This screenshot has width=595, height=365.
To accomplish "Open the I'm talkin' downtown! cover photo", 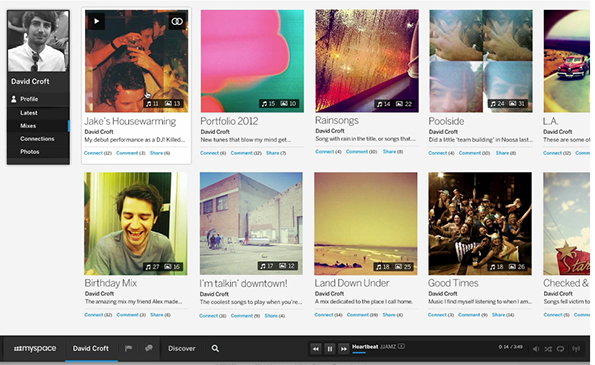I will [251, 223].
